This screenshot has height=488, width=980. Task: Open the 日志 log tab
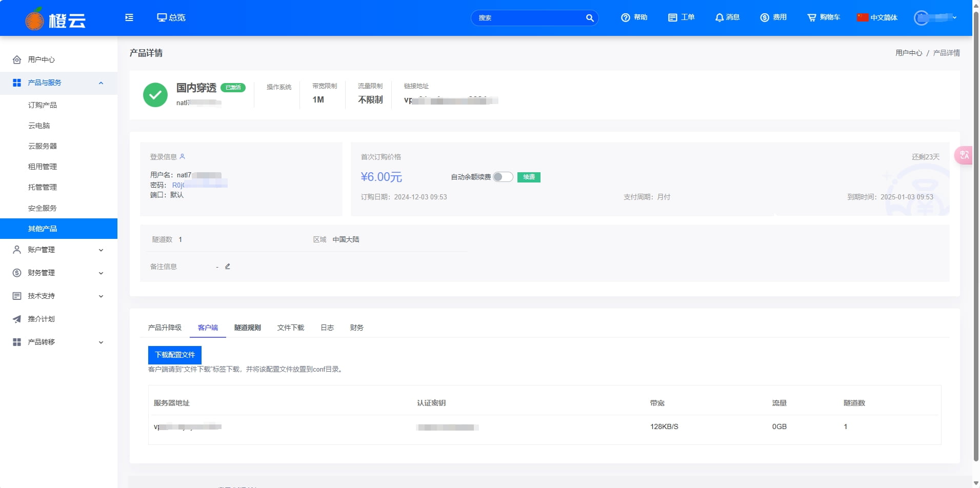pyautogui.click(x=327, y=328)
